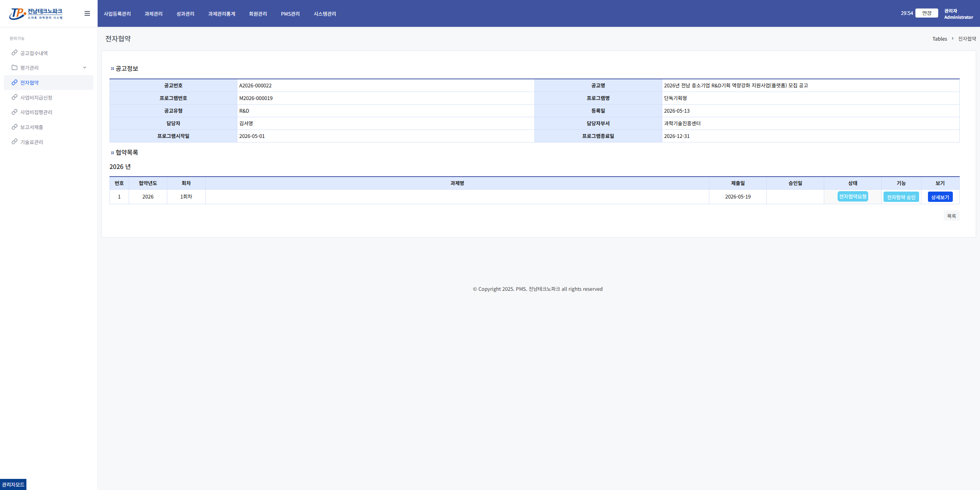This screenshot has width=980, height=490.
Task: Click the 전자협약요청 status badge
Action: [x=853, y=197]
